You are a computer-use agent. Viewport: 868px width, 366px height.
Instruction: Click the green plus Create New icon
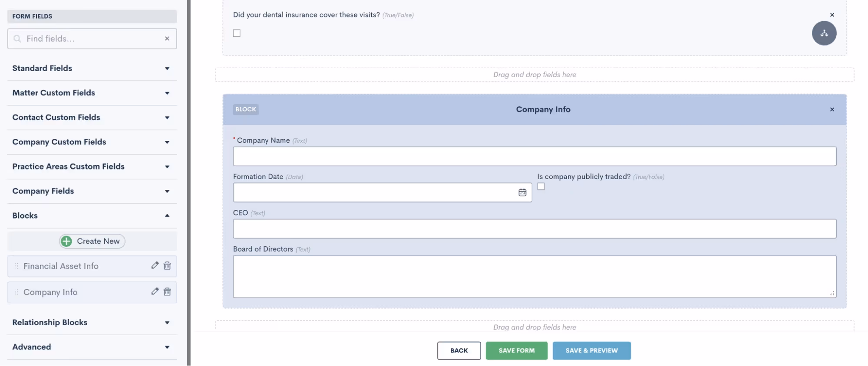[66, 241]
